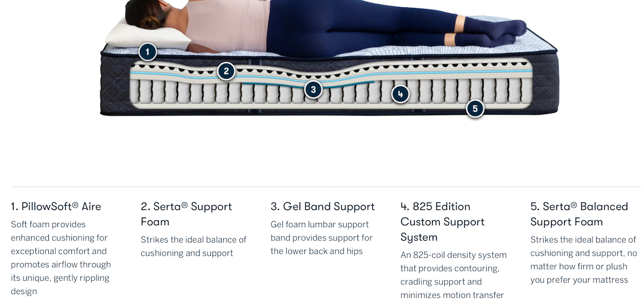This screenshot has height=299, width=644.
Task: Click the 825-coil density system description
Action: point(453,274)
